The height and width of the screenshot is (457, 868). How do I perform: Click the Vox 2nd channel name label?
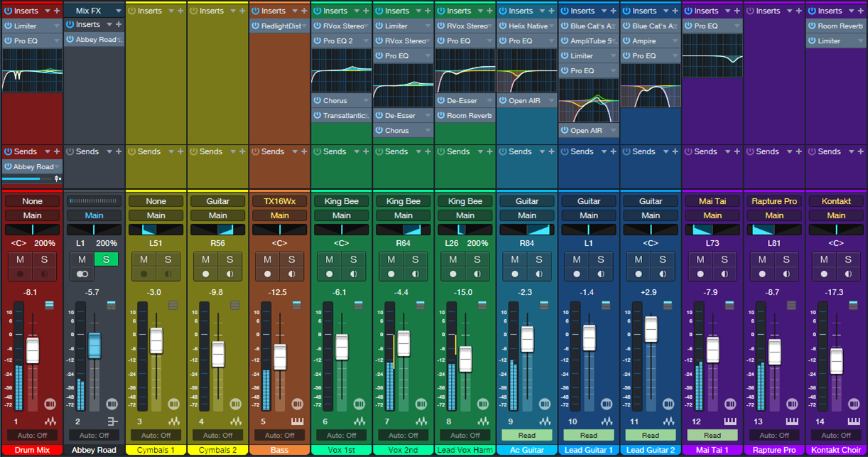[403, 450]
